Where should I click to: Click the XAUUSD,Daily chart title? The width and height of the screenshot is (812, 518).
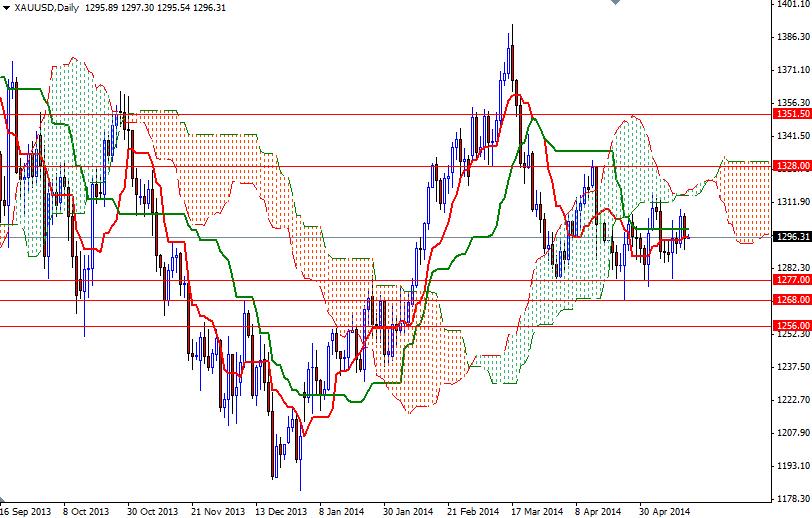point(46,8)
